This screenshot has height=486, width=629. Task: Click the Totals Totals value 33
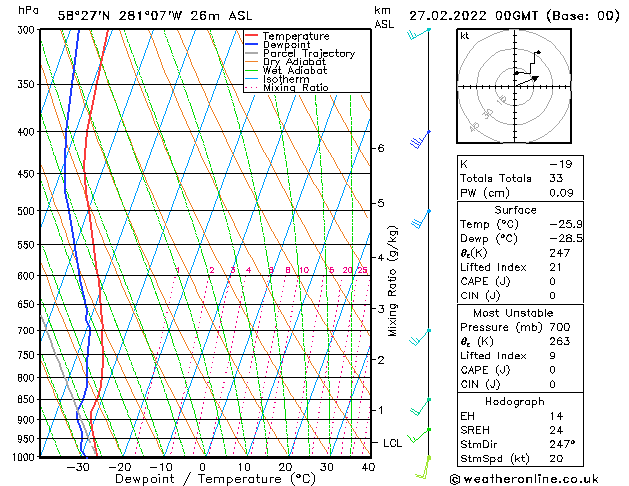coord(556,178)
